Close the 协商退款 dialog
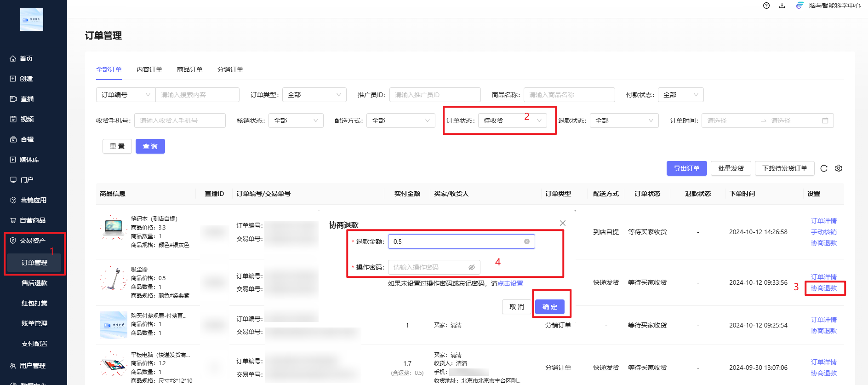 pyautogui.click(x=563, y=223)
